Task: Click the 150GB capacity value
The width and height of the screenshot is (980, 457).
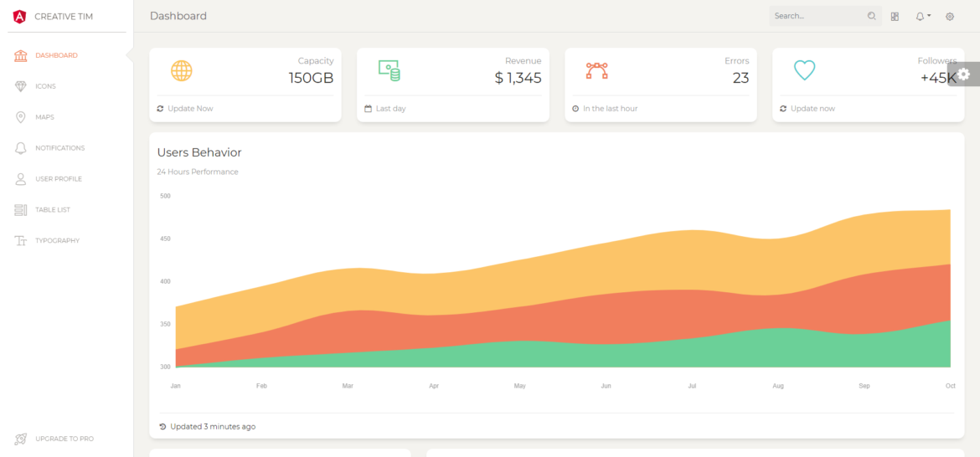Action: coord(311,78)
